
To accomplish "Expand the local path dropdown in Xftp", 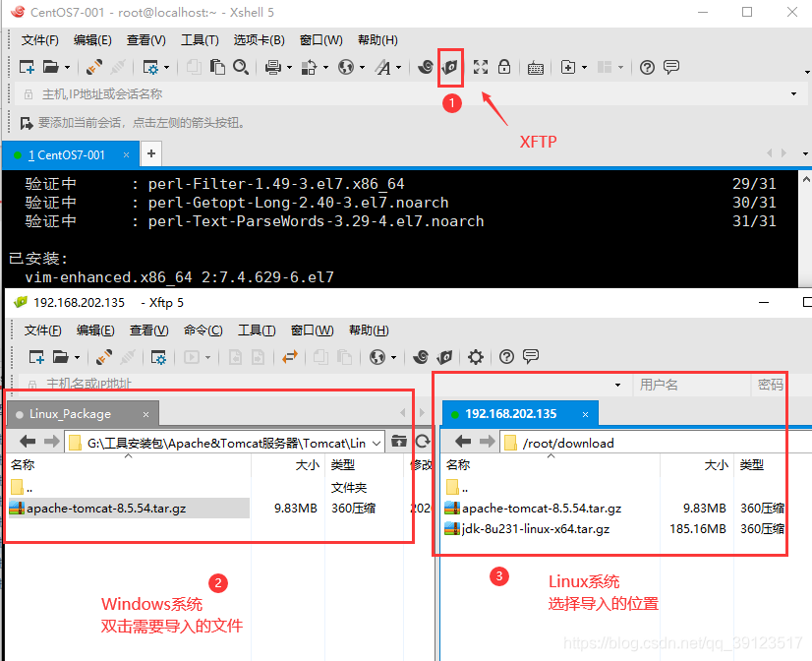I will tap(377, 443).
